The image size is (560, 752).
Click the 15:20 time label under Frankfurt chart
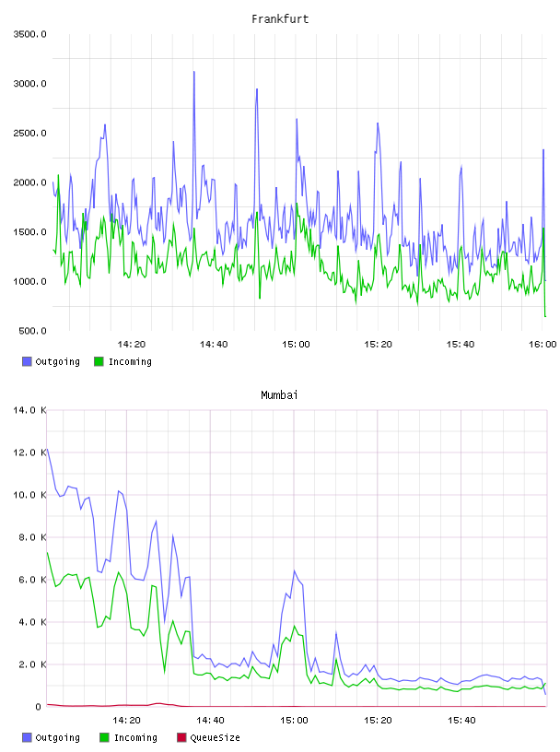[379, 345]
